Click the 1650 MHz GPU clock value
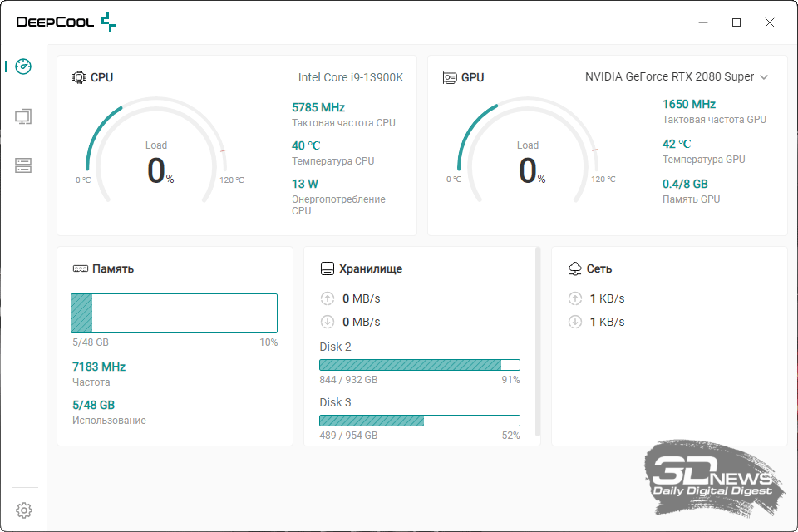The image size is (798, 532). 688,105
